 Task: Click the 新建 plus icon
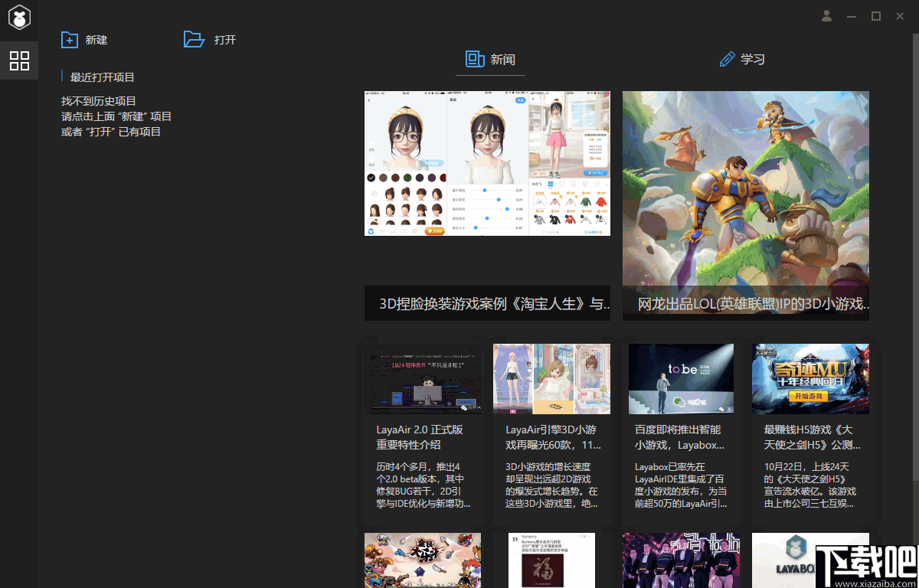[69, 39]
